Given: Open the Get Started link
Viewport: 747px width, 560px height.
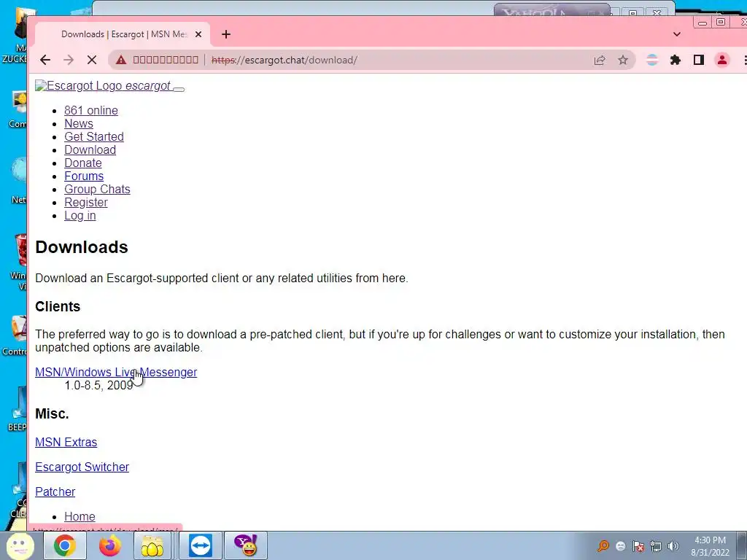Looking at the screenshot, I should point(94,136).
